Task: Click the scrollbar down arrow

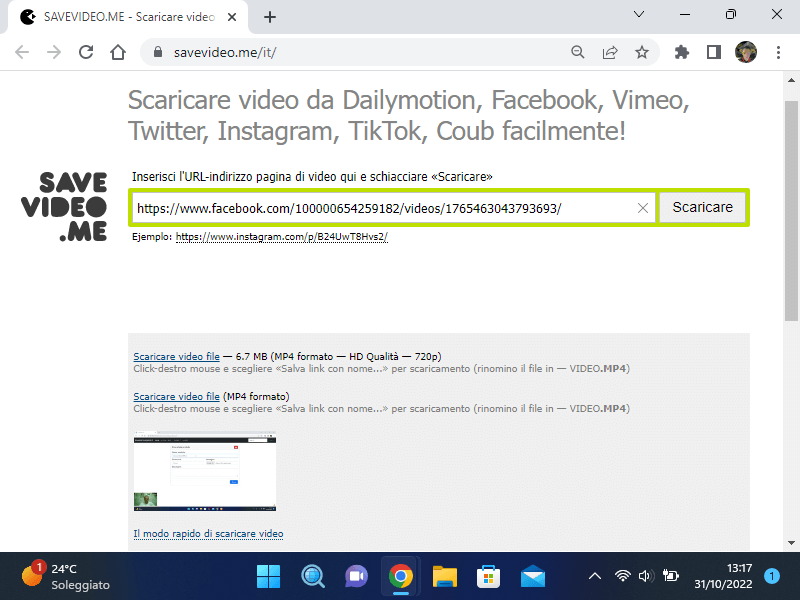Action: [791, 543]
